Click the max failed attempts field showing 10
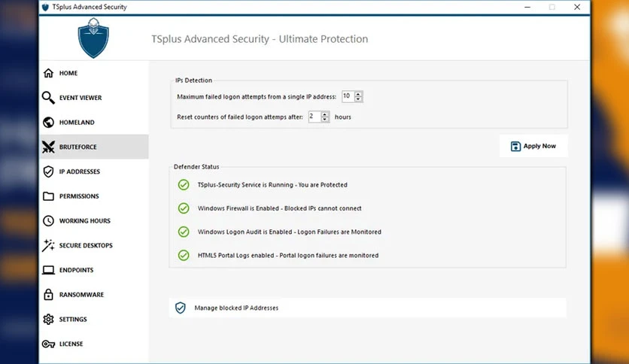 [348, 96]
